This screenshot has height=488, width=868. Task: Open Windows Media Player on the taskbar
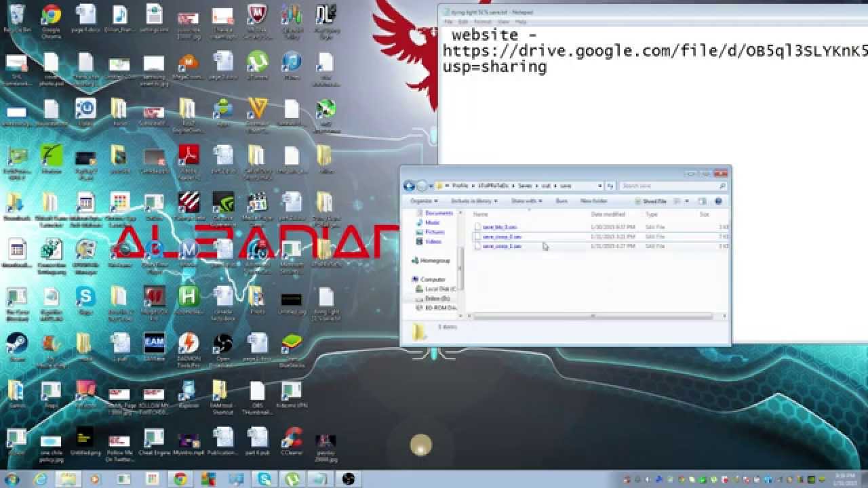coord(95,479)
